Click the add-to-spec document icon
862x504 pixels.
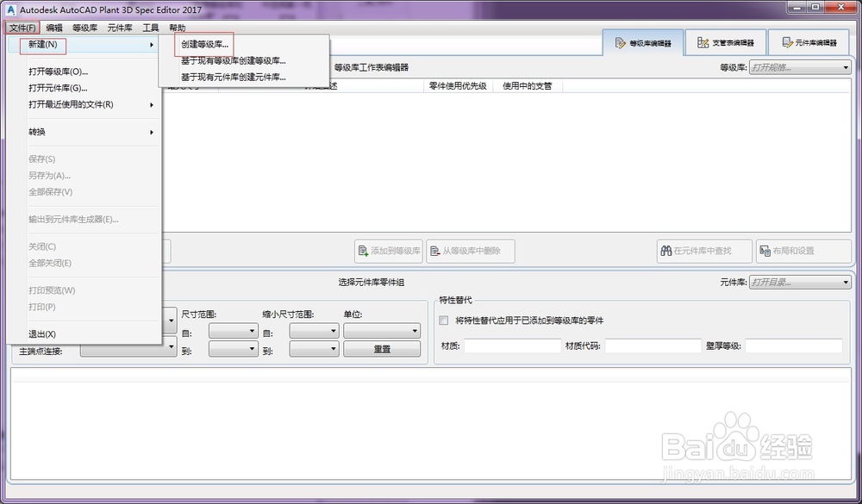[364, 252]
